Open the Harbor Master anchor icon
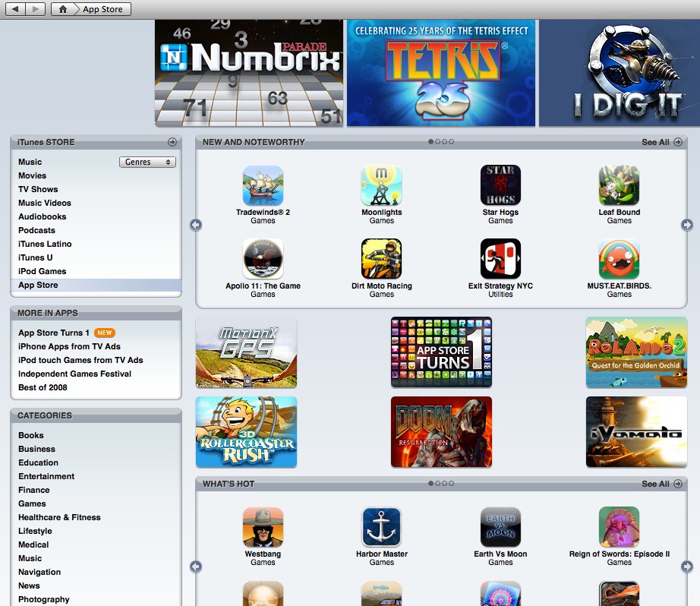This screenshot has height=606, width=700. click(x=382, y=527)
